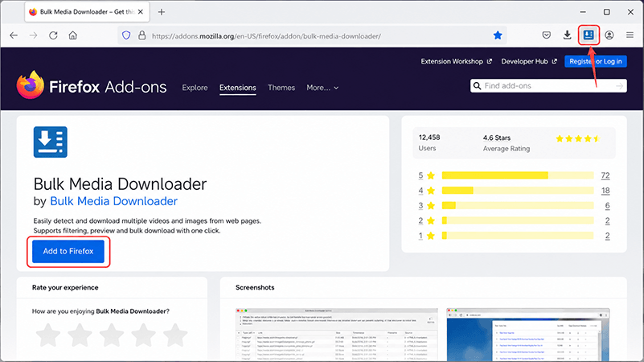Open the Explore section
Screen dimensions: 644x362
click(195, 88)
